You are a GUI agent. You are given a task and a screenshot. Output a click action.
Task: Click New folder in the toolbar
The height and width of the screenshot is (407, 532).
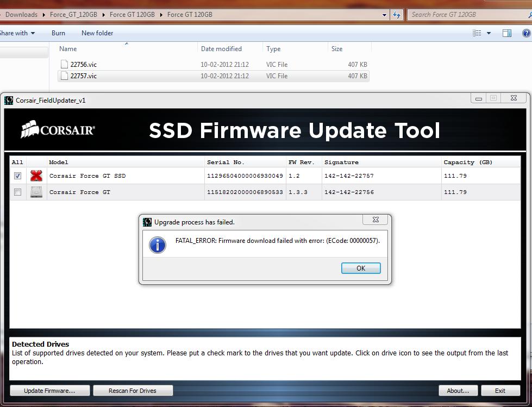(x=97, y=33)
